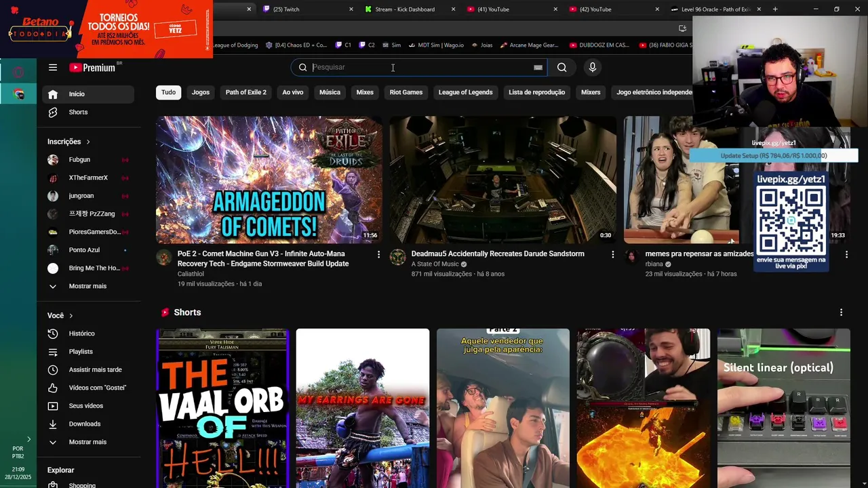This screenshot has width=868, height=488.
Task: Open Histórico in the sidebar
Action: (88, 333)
